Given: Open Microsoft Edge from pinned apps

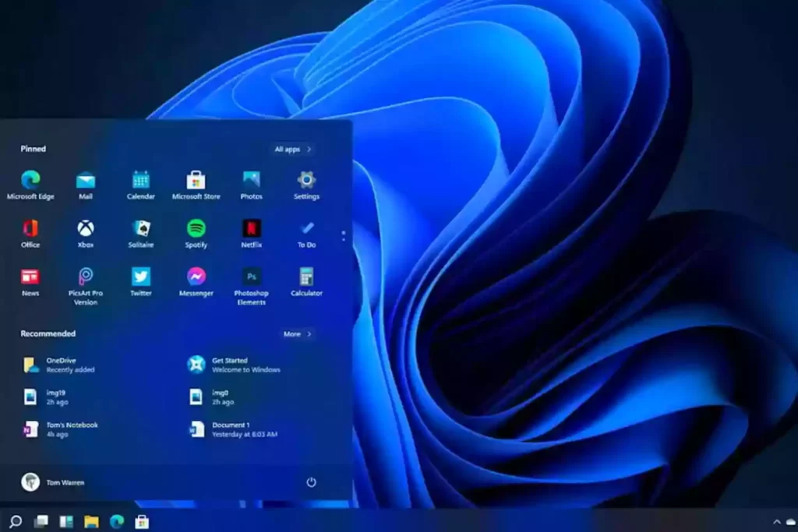Looking at the screenshot, I should [x=30, y=185].
